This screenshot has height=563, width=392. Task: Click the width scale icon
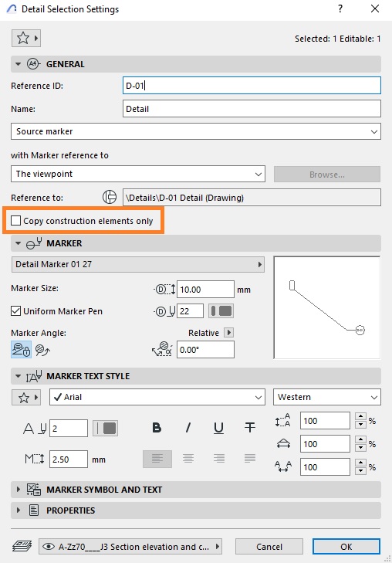coord(283,444)
